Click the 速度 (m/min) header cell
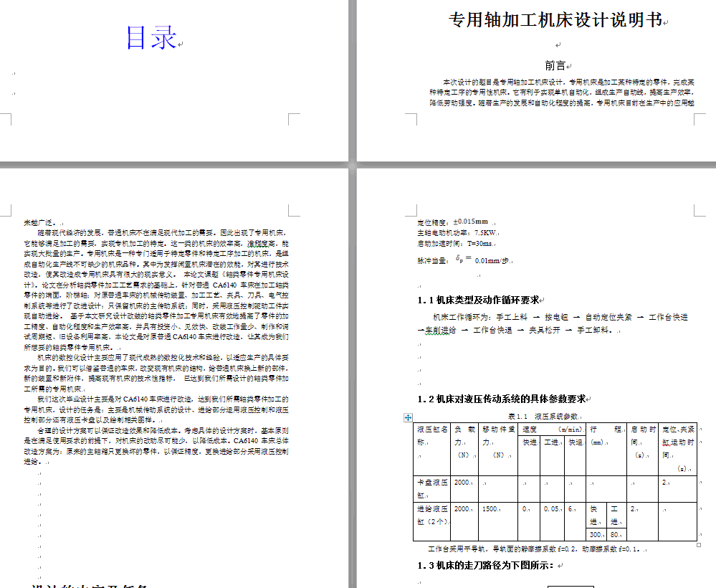716x588 pixels. [552, 430]
